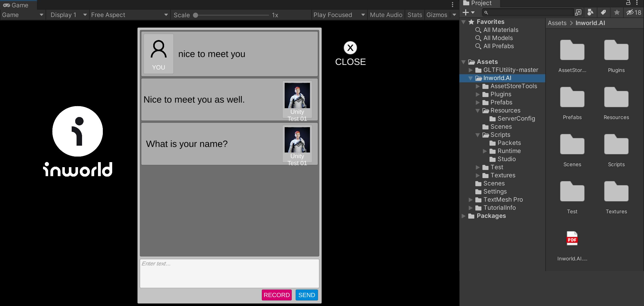The image size is (644, 306).
Task: Click the search by label tag icon
Action: [x=603, y=12]
